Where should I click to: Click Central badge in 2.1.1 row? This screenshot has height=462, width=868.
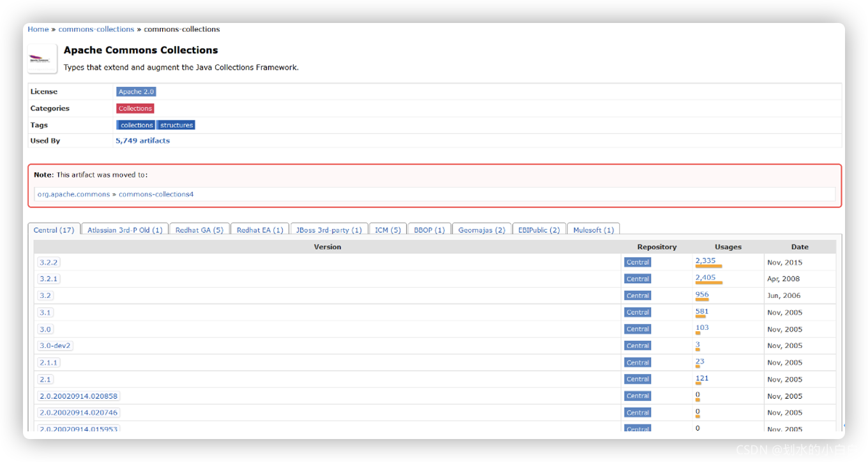[638, 362]
